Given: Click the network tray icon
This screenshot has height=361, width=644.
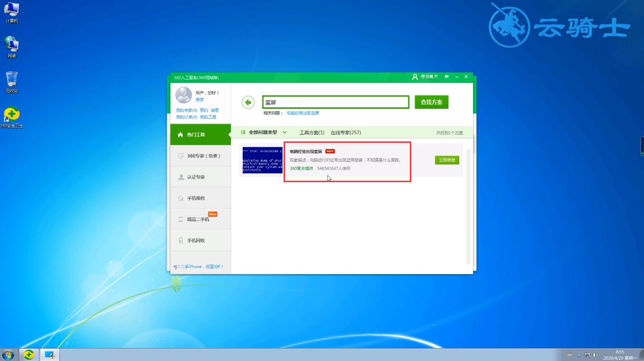Looking at the screenshot, I should [x=587, y=355].
